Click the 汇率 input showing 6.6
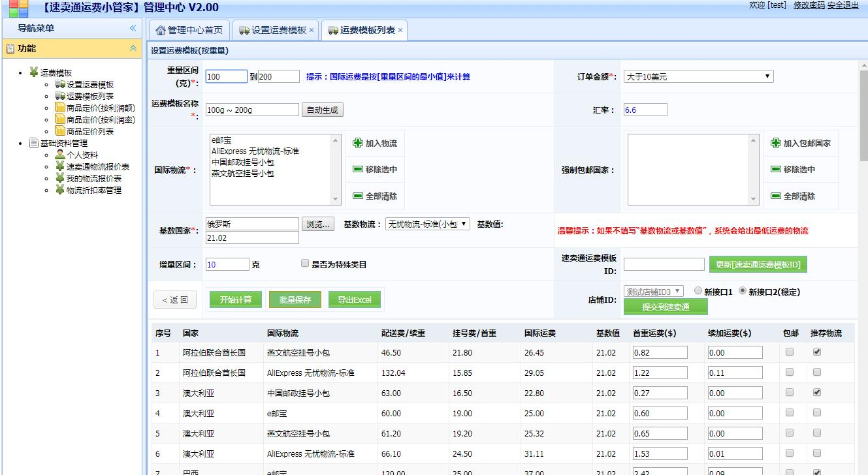Screen dimensions: 868x475 click(647, 109)
